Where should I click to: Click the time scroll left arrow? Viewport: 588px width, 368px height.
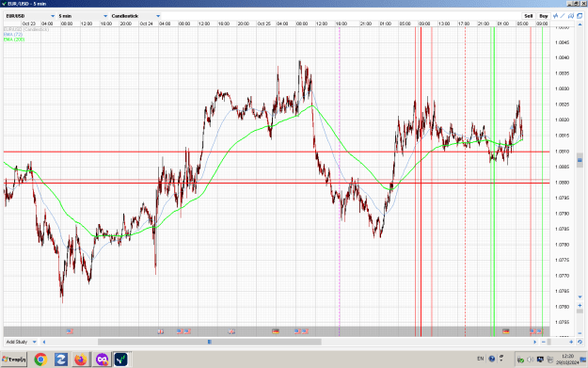[x=44, y=342]
